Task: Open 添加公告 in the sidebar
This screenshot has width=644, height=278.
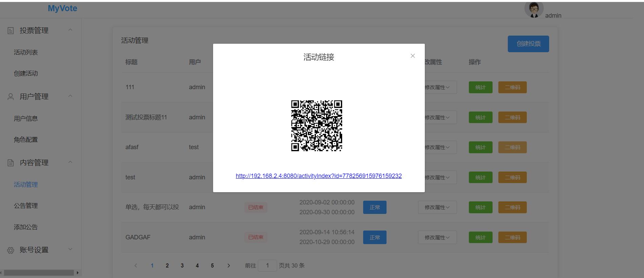Action: coord(26,227)
